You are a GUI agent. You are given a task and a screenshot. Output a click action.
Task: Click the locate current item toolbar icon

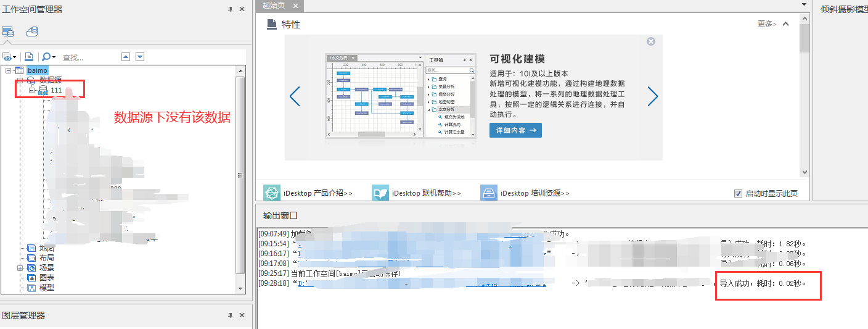pos(28,57)
